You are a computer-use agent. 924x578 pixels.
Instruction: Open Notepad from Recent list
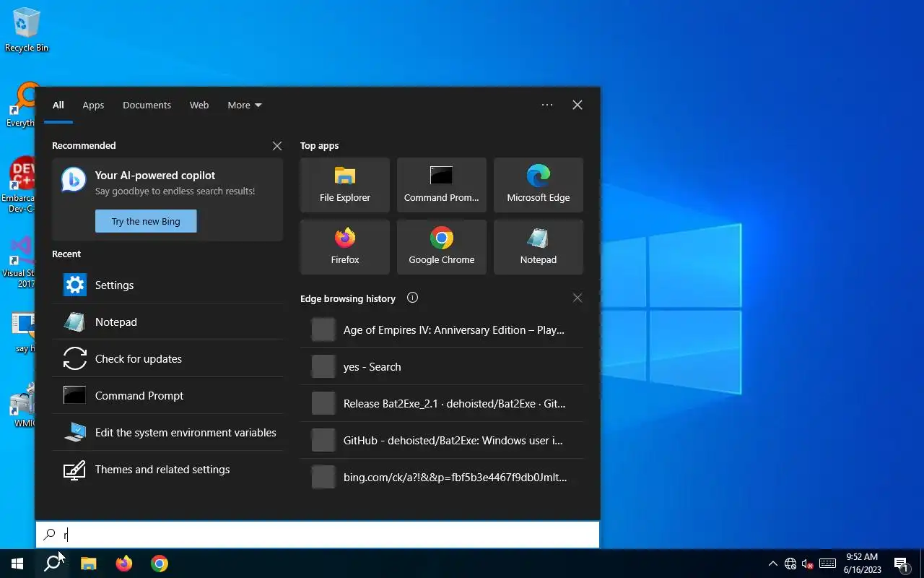tap(167, 322)
